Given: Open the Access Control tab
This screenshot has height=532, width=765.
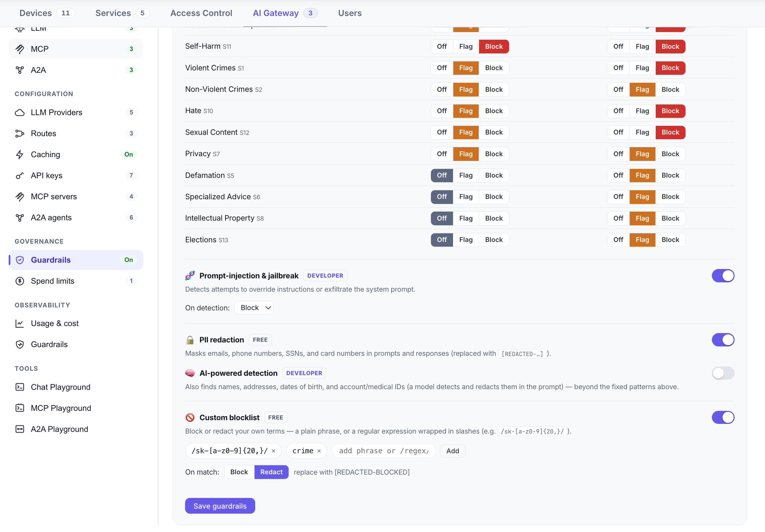Looking at the screenshot, I should click(201, 13).
